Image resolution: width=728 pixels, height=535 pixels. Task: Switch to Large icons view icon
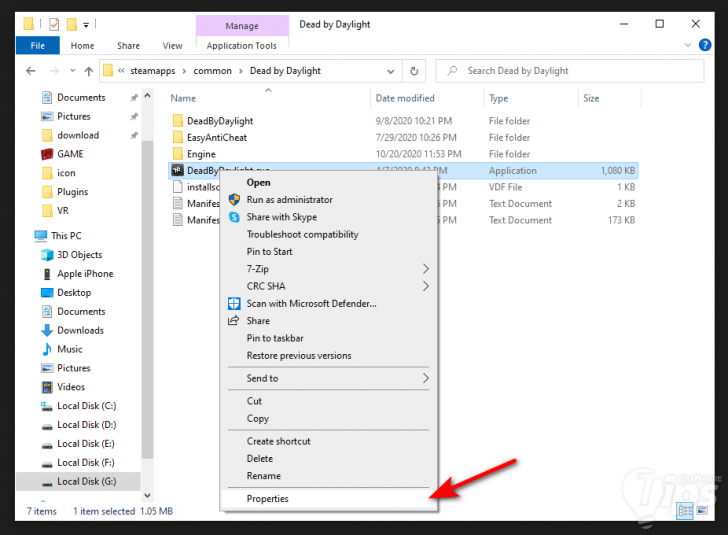pos(702,511)
